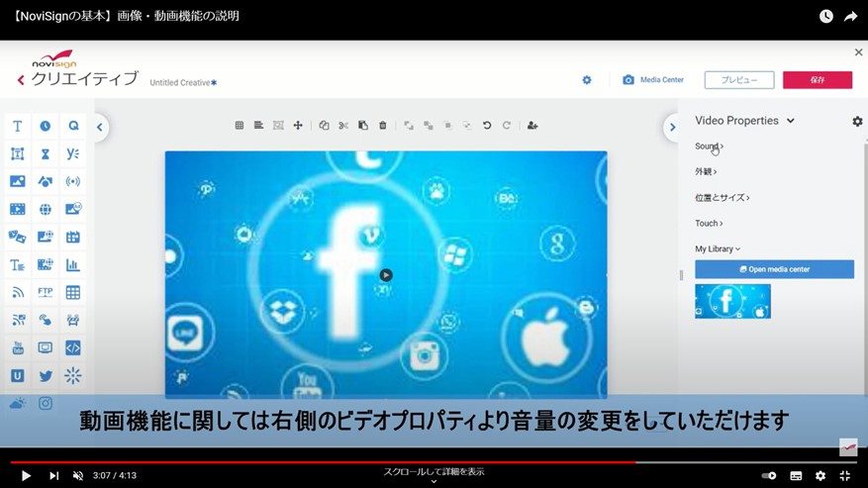Collapse the My Library section
868x488 pixels.
coord(718,249)
